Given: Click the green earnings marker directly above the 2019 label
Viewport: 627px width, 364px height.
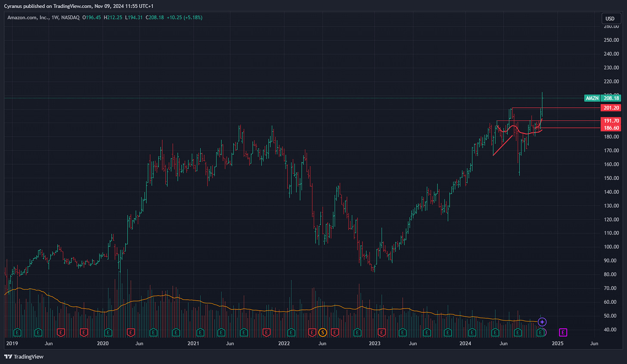Looking at the screenshot, I should [18, 332].
